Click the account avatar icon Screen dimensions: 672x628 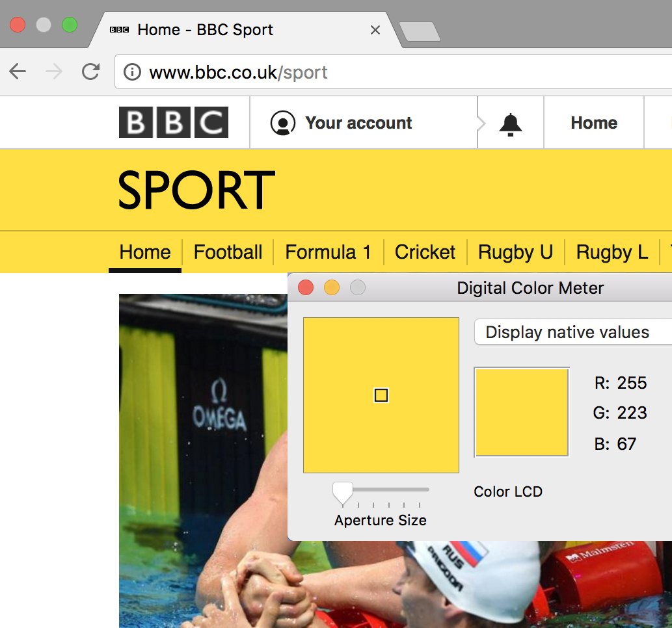point(283,123)
